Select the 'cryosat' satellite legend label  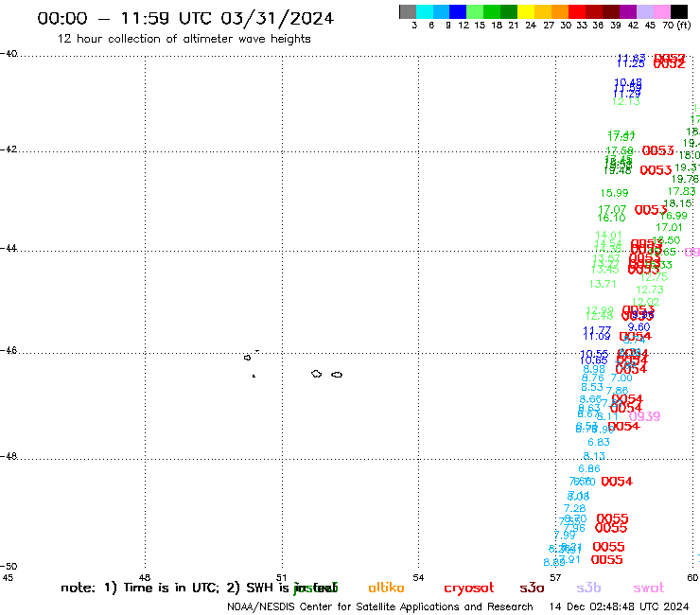tap(469, 589)
